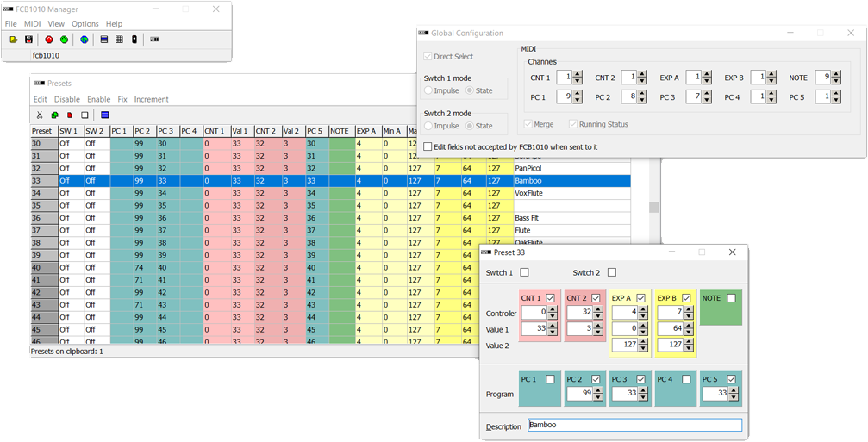The height and width of the screenshot is (442, 868).
Task: Click the 'PC 5' column header in Presets
Action: [316, 131]
